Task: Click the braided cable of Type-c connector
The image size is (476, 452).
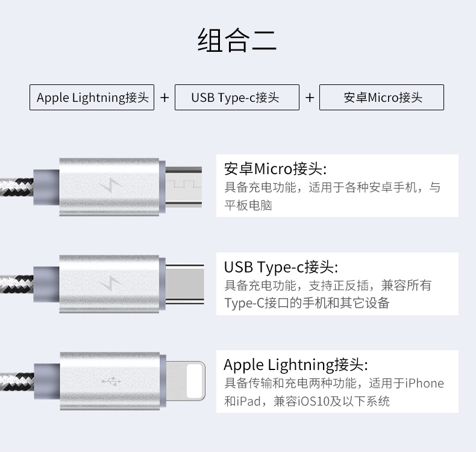Action: point(17,284)
